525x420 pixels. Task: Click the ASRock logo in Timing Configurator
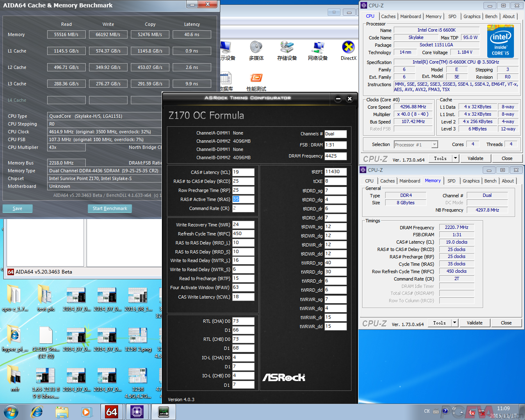[284, 377]
